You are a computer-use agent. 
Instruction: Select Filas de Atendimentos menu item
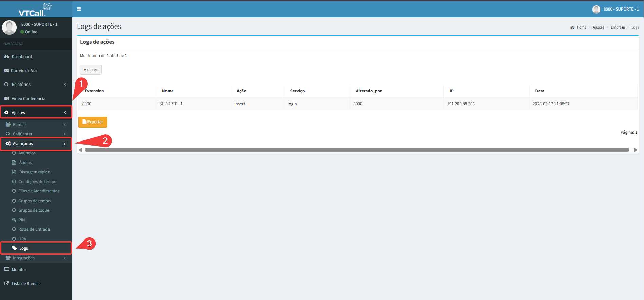[x=39, y=191]
